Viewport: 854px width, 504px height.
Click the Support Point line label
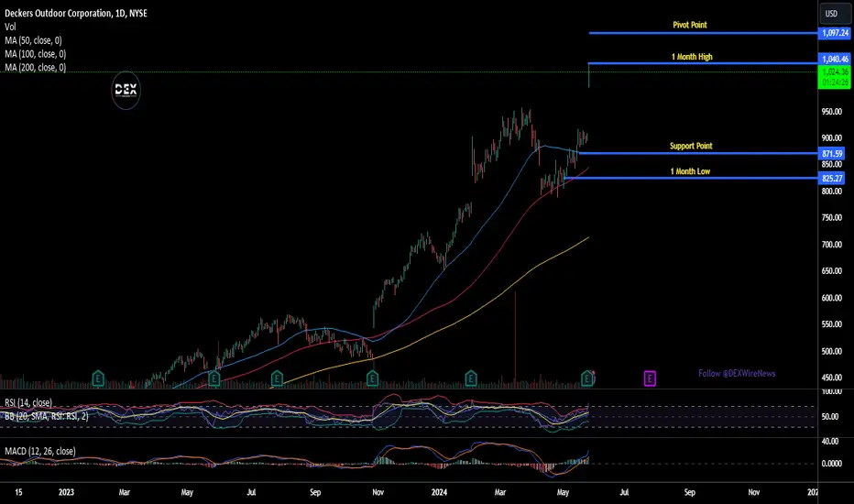point(691,146)
